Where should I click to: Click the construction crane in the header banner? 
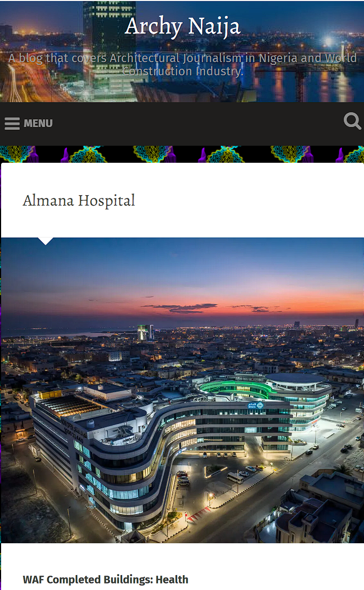pyautogui.click(x=300, y=85)
